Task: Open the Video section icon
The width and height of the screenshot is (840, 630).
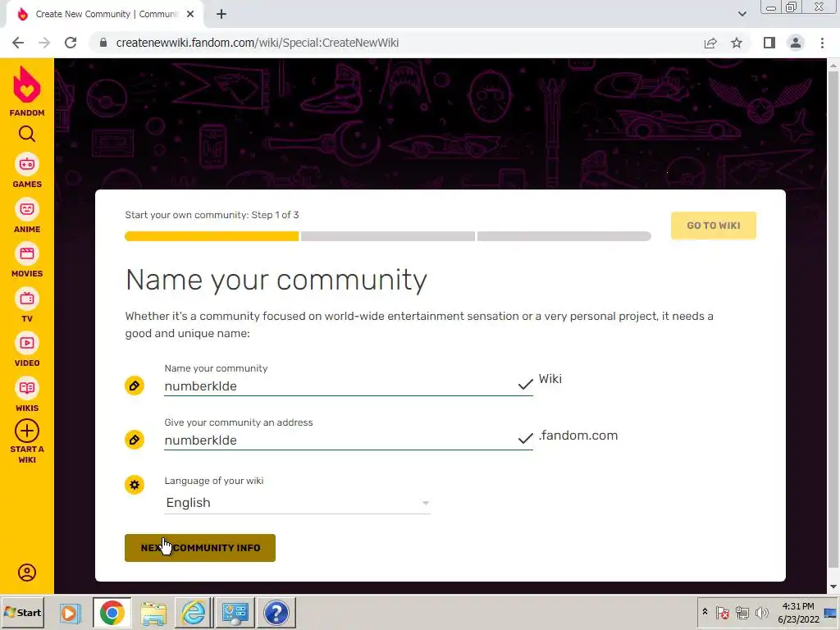Action: 27,344
